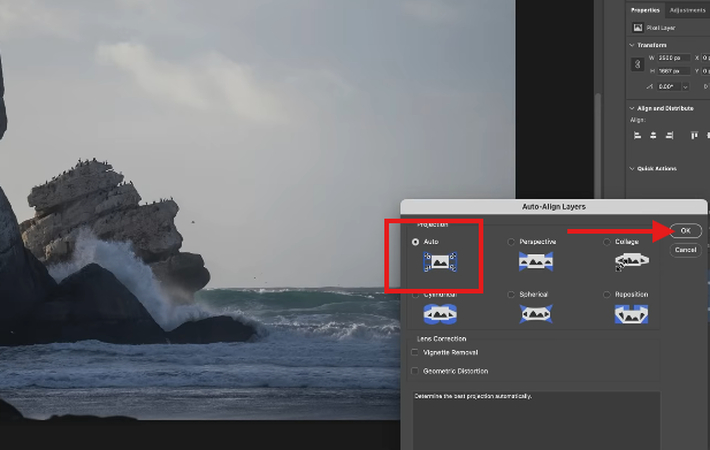
Task: Click align left edges icon
Action: pos(637,135)
